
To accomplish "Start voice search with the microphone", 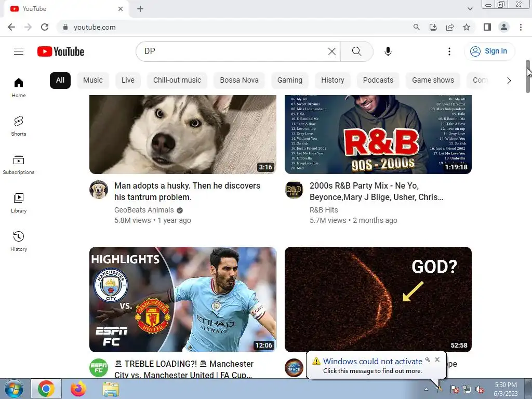I will (388, 51).
